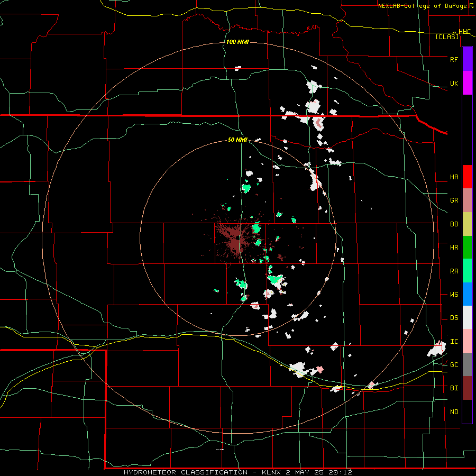Click the 'GR' legend label
This screenshot has width=476, height=476.
(454, 200)
